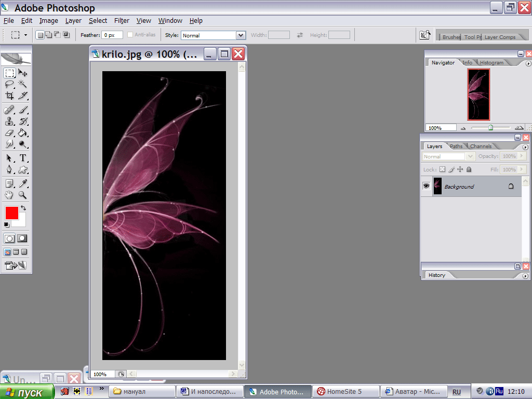The image size is (532, 399).
Task: Switch to HomeSite 5 in taskbar
Action: pos(345,392)
